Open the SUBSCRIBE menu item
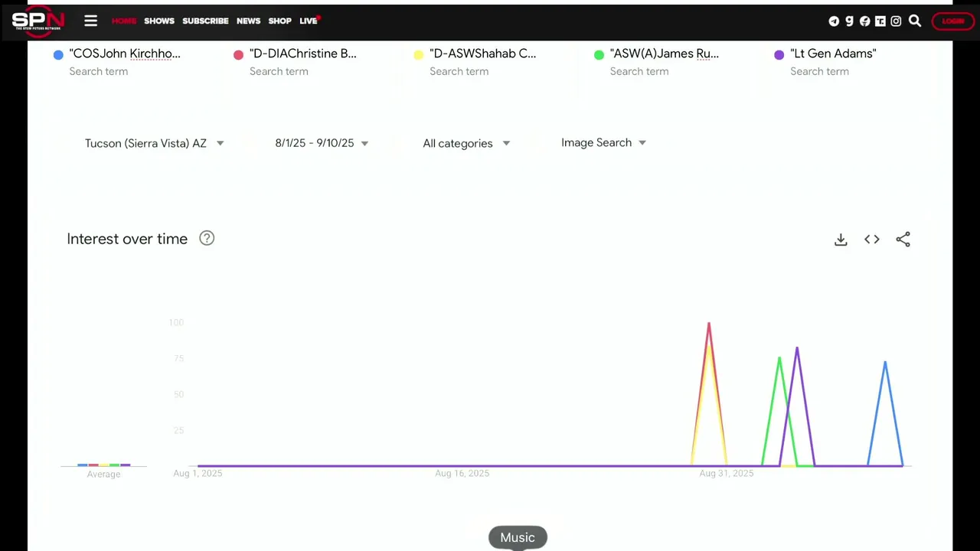This screenshot has width=980, height=551. (205, 21)
